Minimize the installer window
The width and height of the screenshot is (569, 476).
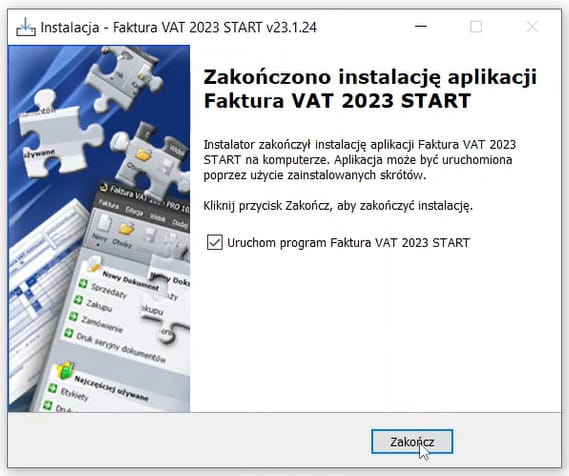pos(421,26)
